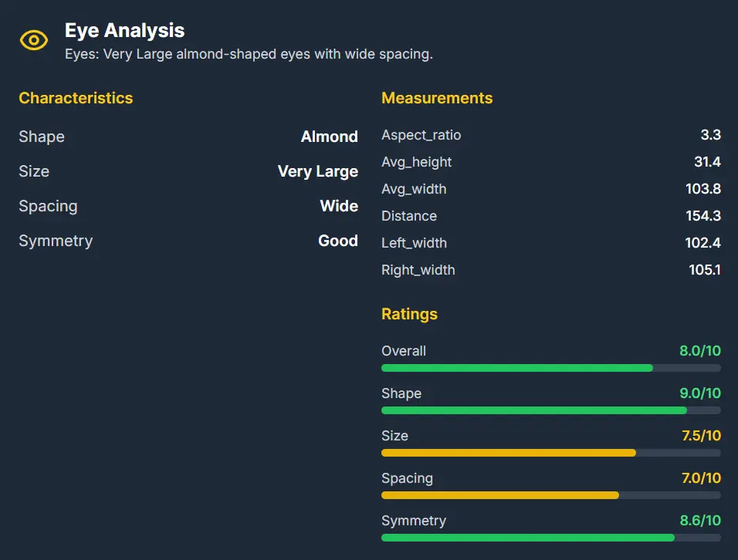Click the Good symmetry value
This screenshot has height=560, width=738.
point(338,241)
